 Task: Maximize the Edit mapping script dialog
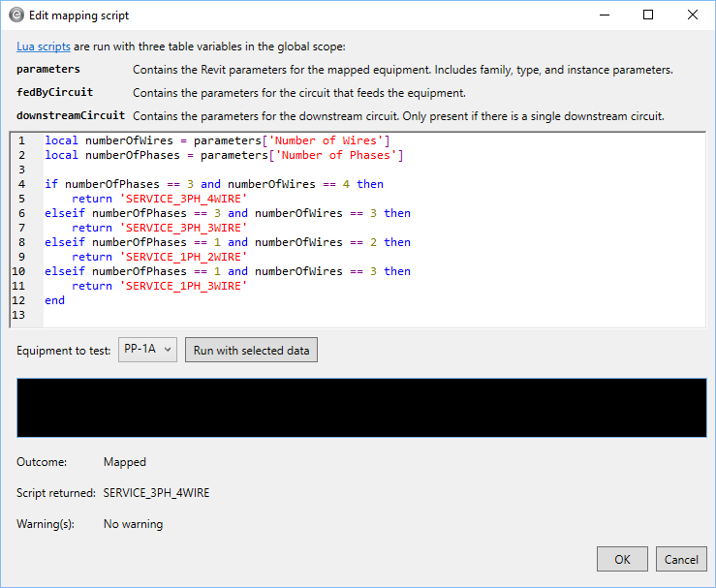click(x=648, y=15)
